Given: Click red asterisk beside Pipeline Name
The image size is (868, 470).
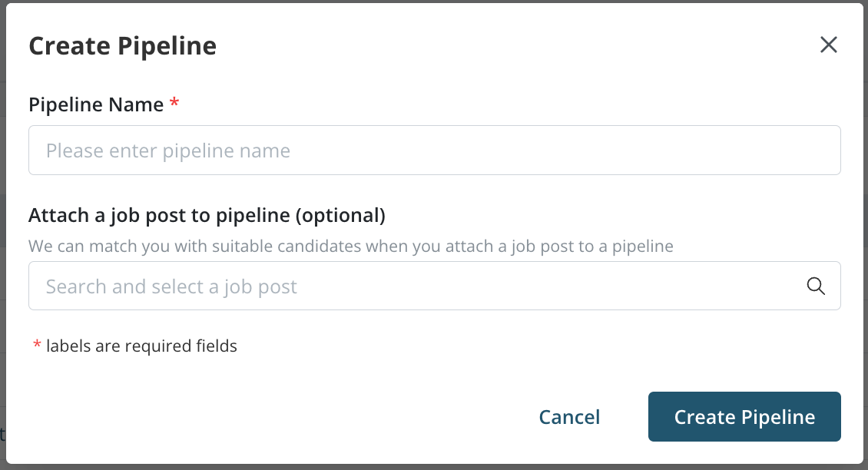Looking at the screenshot, I should coord(174,104).
